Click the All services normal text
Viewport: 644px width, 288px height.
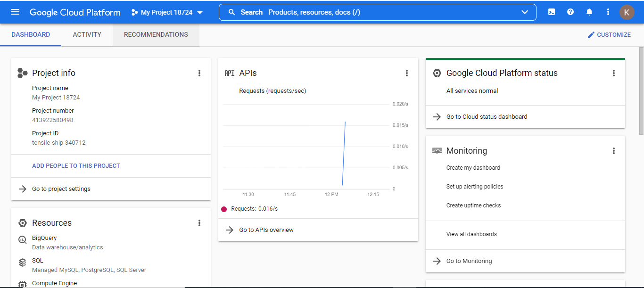tap(472, 91)
